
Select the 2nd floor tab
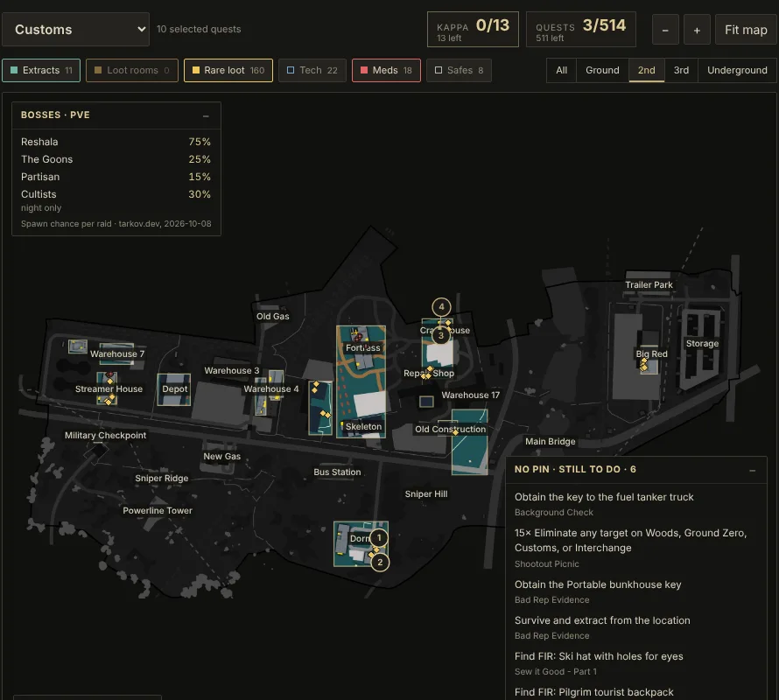[646, 70]
